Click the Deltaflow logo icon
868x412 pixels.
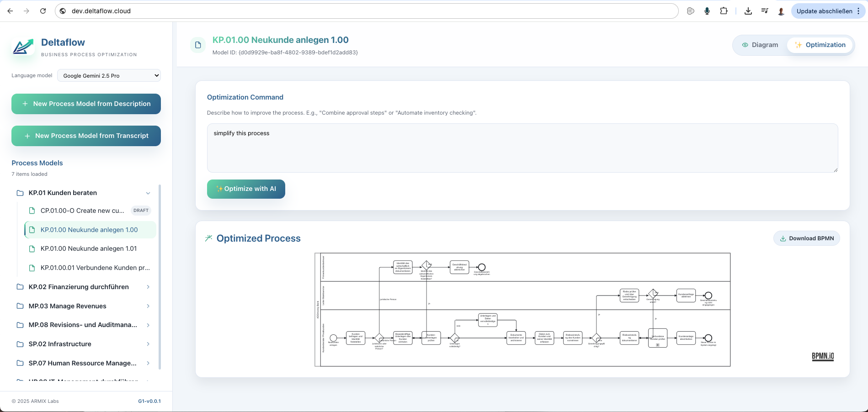click(x=22, y=47)
